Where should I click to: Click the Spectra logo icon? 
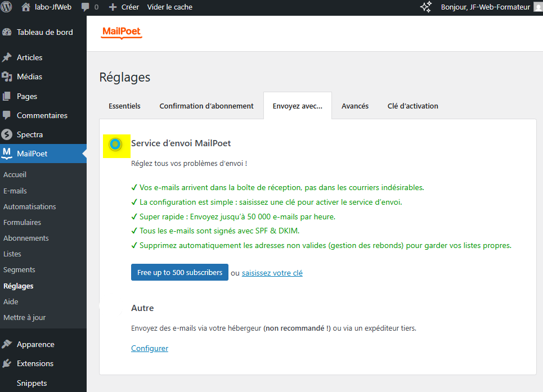pyautogui.click(x=7, y=134)
